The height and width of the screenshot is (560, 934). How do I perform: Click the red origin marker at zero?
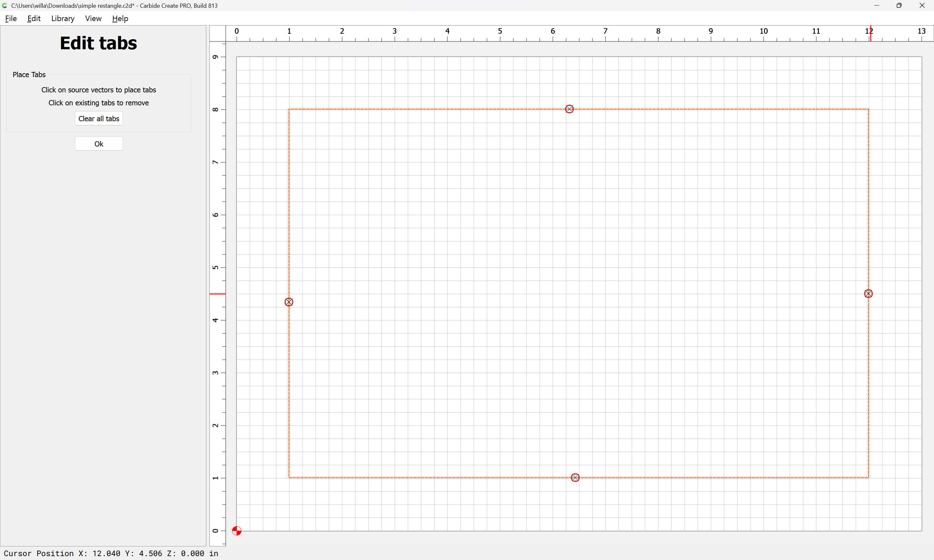coord(237,531)
